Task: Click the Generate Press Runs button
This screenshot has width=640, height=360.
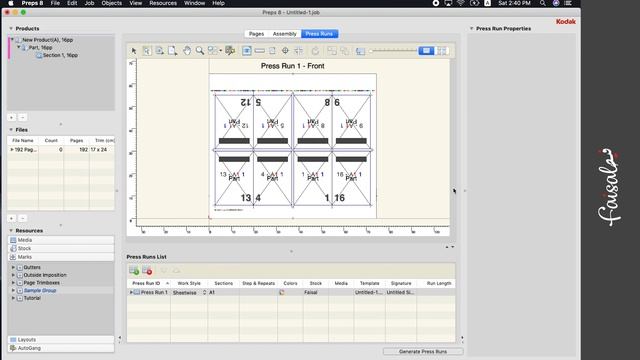Action: click(423, 351)
